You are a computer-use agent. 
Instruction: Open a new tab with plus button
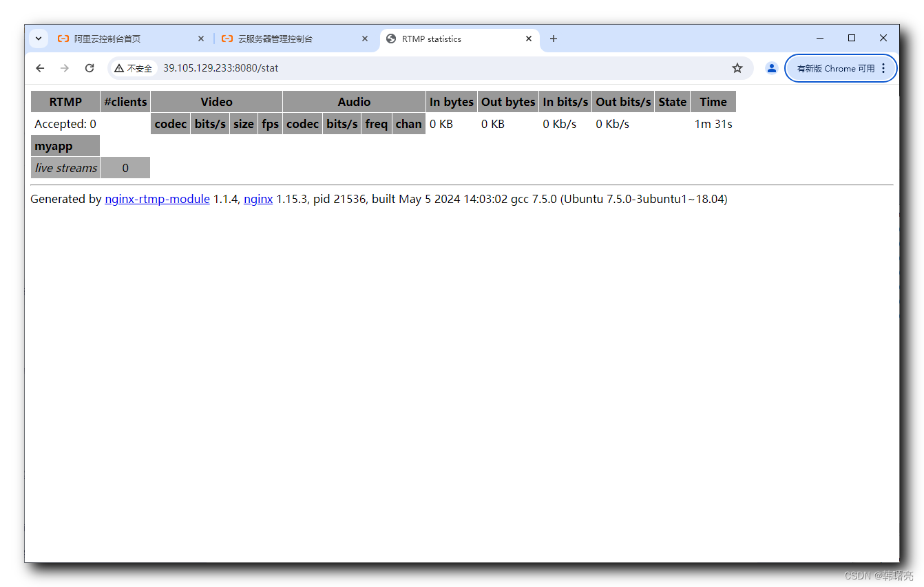[554, 39]
